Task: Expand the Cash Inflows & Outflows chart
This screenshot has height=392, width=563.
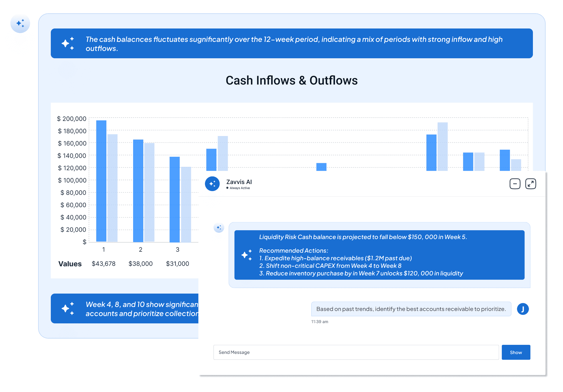Action: tap(292, 80)
